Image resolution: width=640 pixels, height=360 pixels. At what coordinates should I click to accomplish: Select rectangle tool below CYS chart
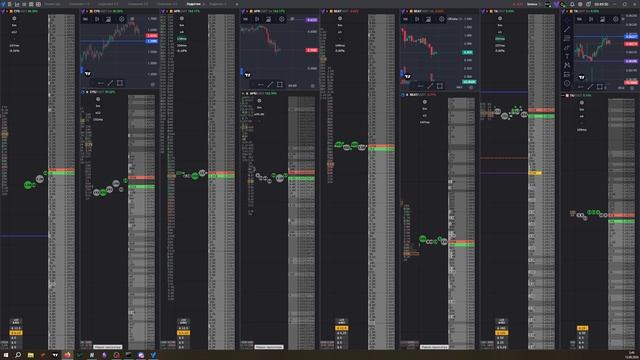click(x=120, y=83)
